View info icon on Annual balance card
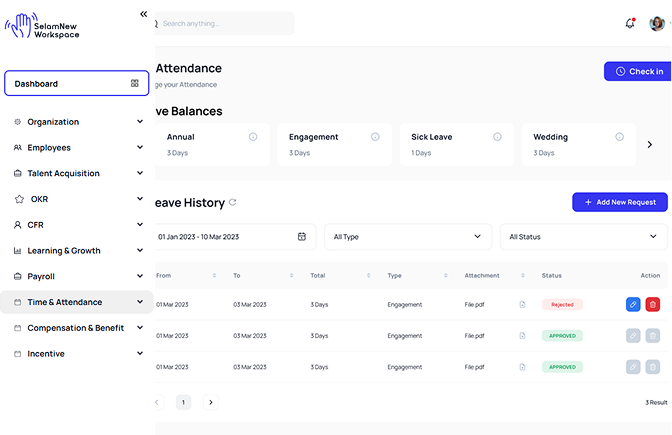Viewport: 672px width, 435px height. point(253,137)
